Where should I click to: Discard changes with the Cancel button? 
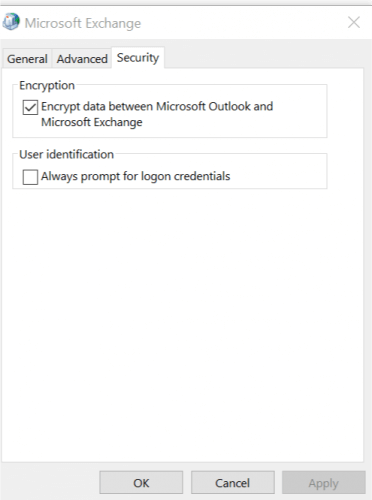pos(233,483)
